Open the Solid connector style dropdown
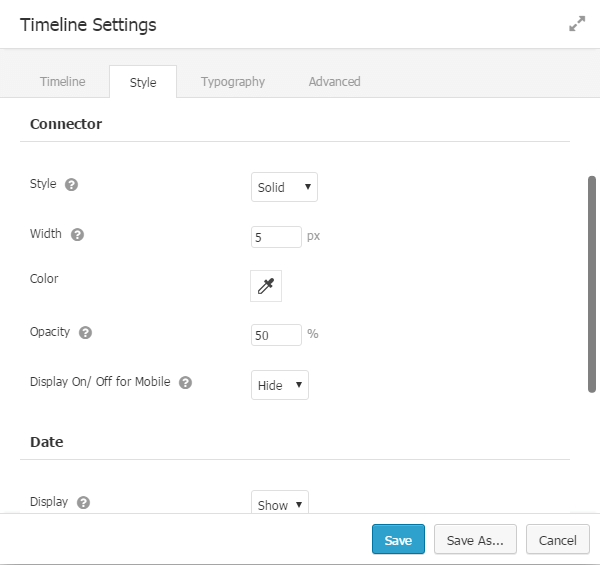 coord(284,187)
